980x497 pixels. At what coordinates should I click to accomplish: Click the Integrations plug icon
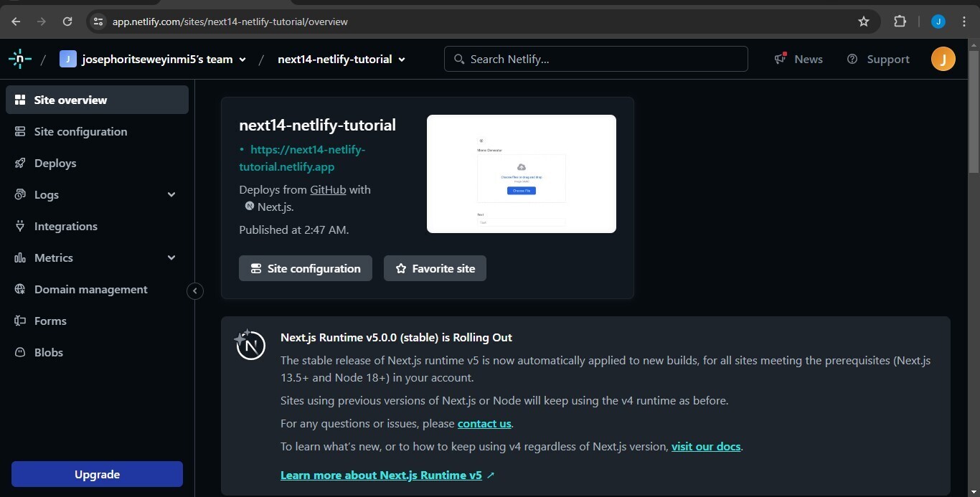click(x=20, y=226)
